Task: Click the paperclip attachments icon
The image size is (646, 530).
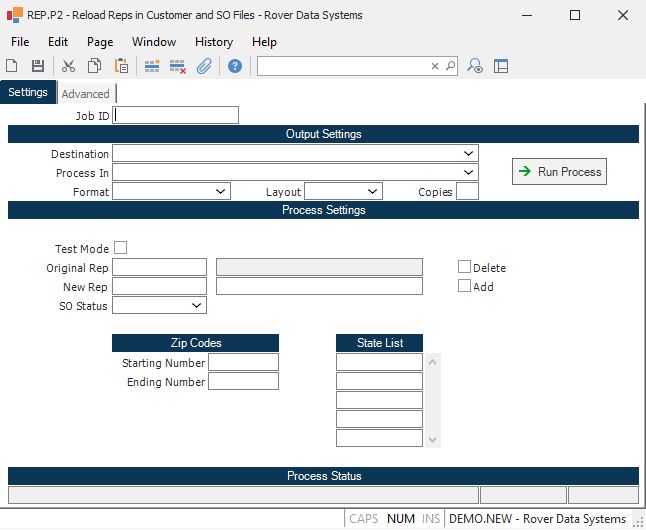Action: tap(204, 66)
